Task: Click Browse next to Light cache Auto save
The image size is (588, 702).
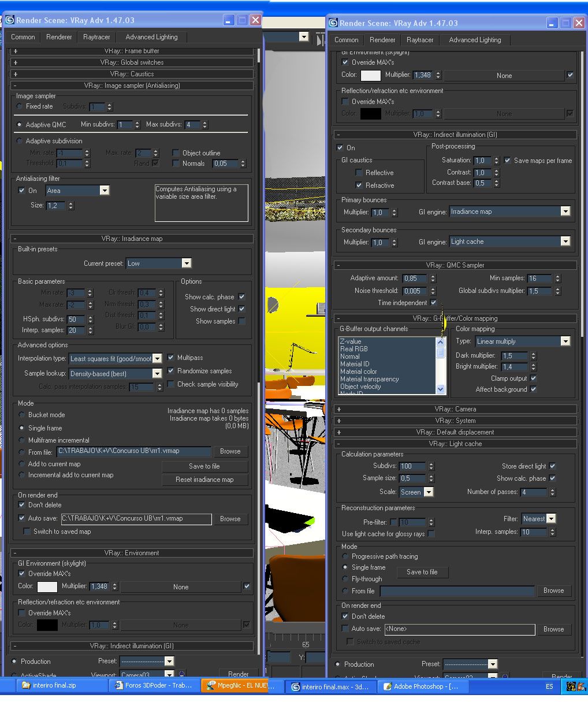Action: [x=553, y=629]
